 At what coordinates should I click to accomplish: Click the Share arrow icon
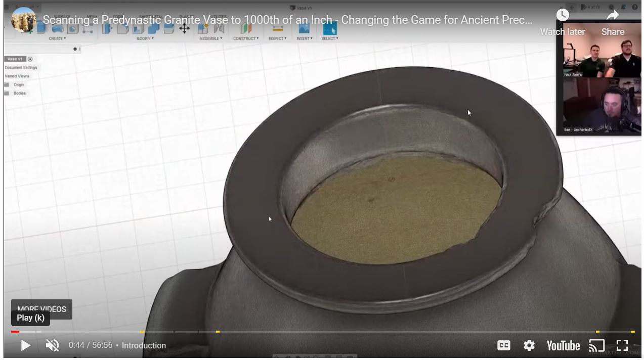pyautogui.click(x=613, y=16)
